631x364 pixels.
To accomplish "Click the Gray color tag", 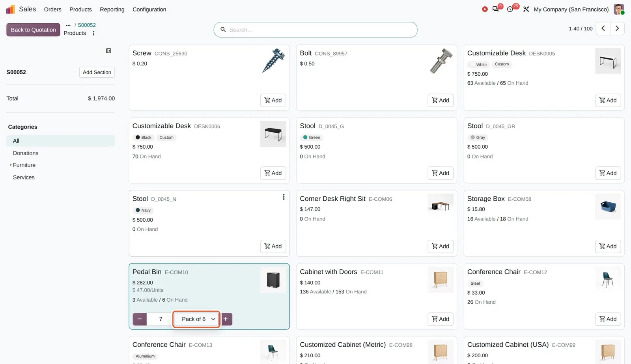I will (478, 138).
